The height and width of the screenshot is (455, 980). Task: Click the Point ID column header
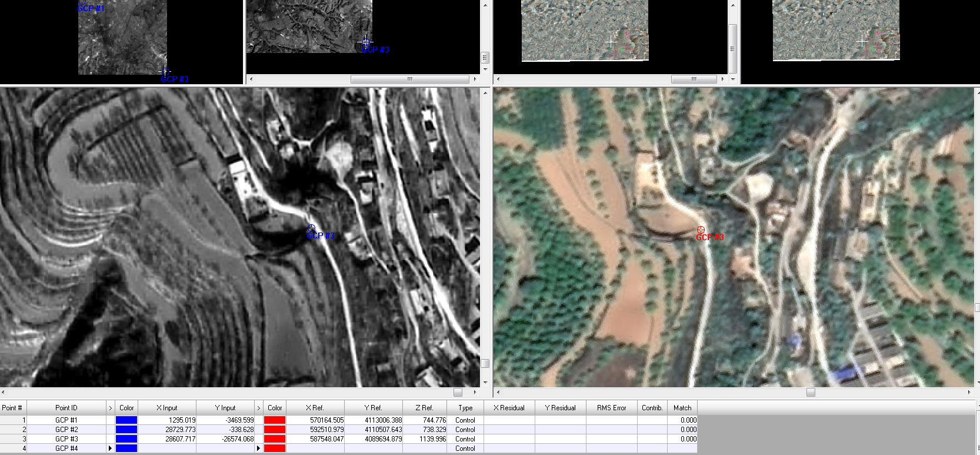point(66,408)
